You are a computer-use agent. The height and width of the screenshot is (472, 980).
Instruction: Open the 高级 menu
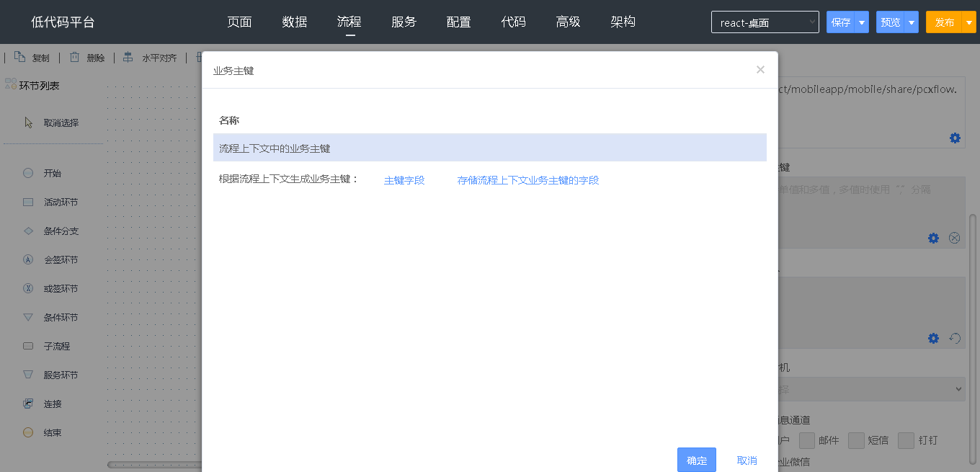coord(569,22)
